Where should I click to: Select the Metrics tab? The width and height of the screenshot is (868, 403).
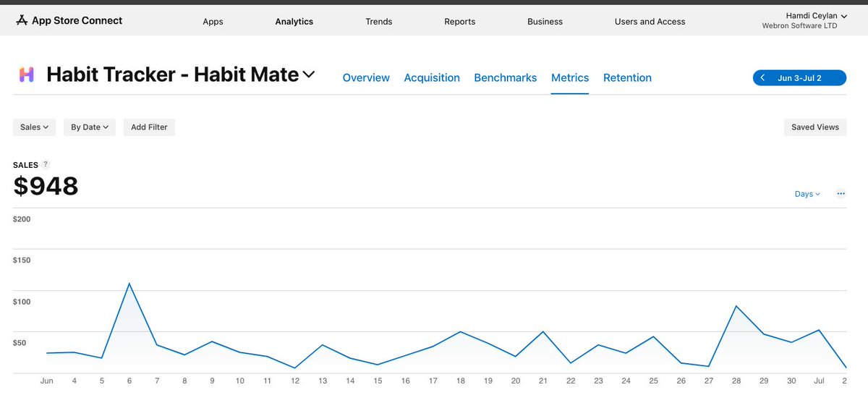tap(570, 77)
